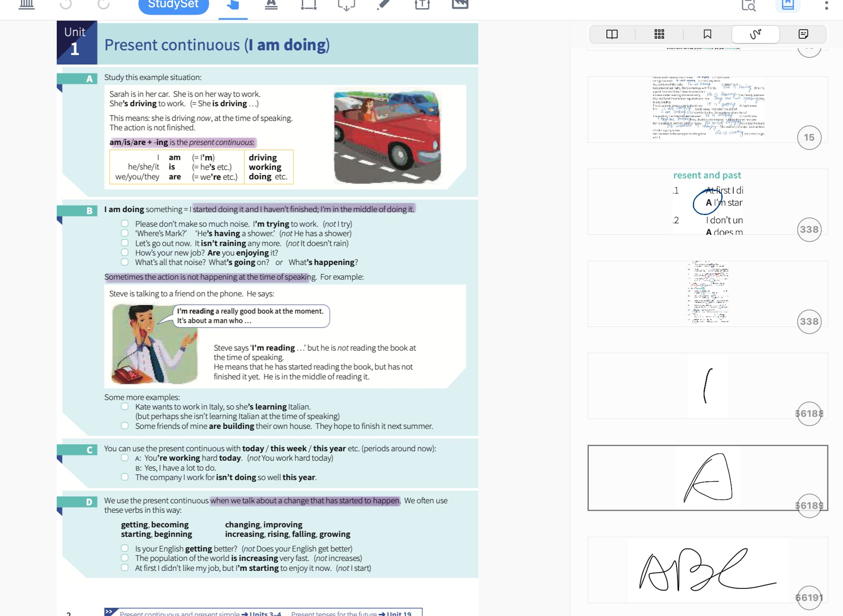Switch to the notes list tab
This screenshot has width=843, height=616.
point(803,34)
